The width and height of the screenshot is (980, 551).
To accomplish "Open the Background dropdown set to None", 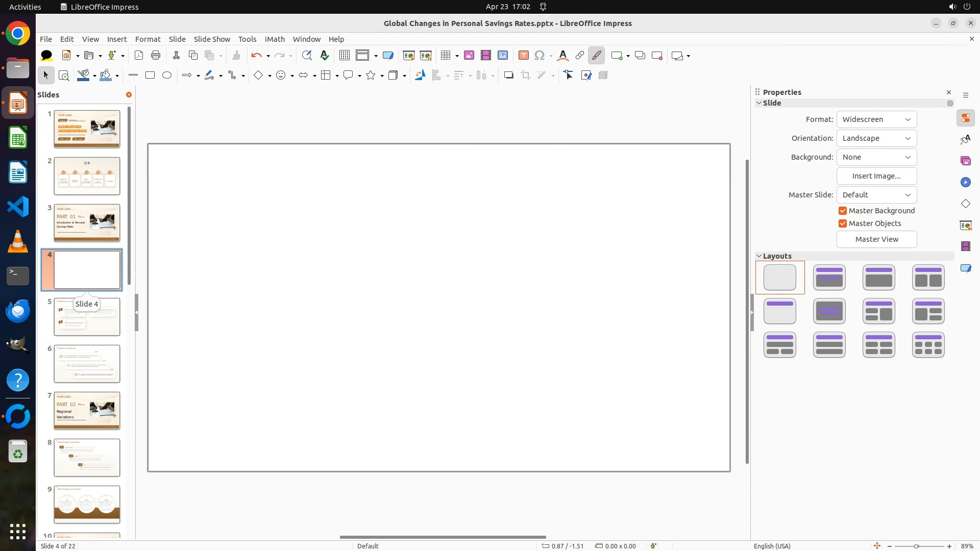I will pos(876,157).
